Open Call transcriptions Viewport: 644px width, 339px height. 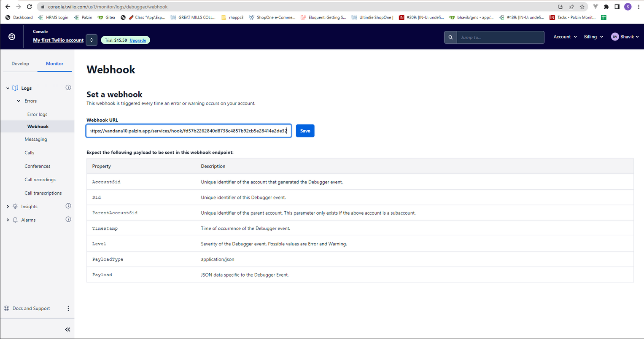(43, 193)
